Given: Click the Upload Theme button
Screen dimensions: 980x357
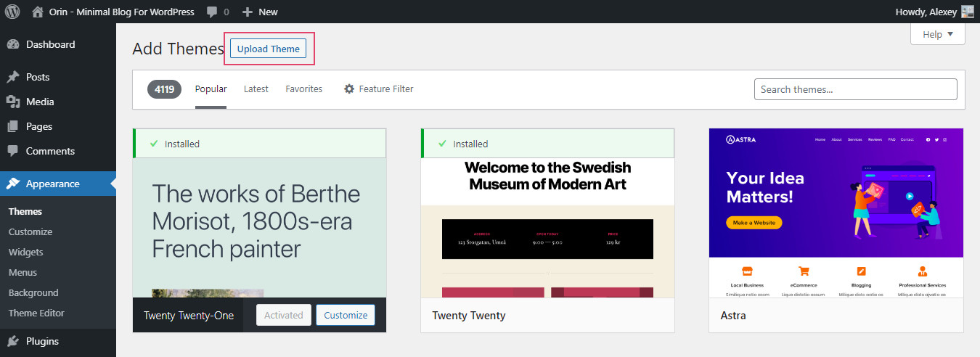Looking at the screenshot, I should 268,49.
